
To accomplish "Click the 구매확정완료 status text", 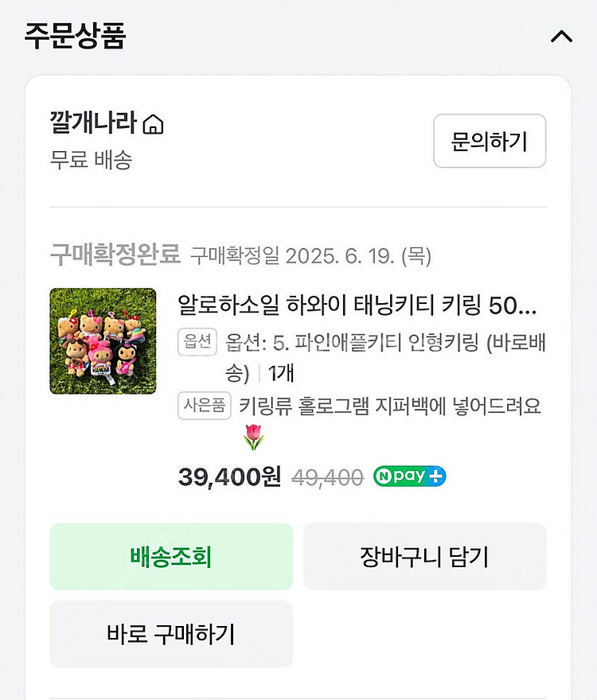I will (115, 255).
